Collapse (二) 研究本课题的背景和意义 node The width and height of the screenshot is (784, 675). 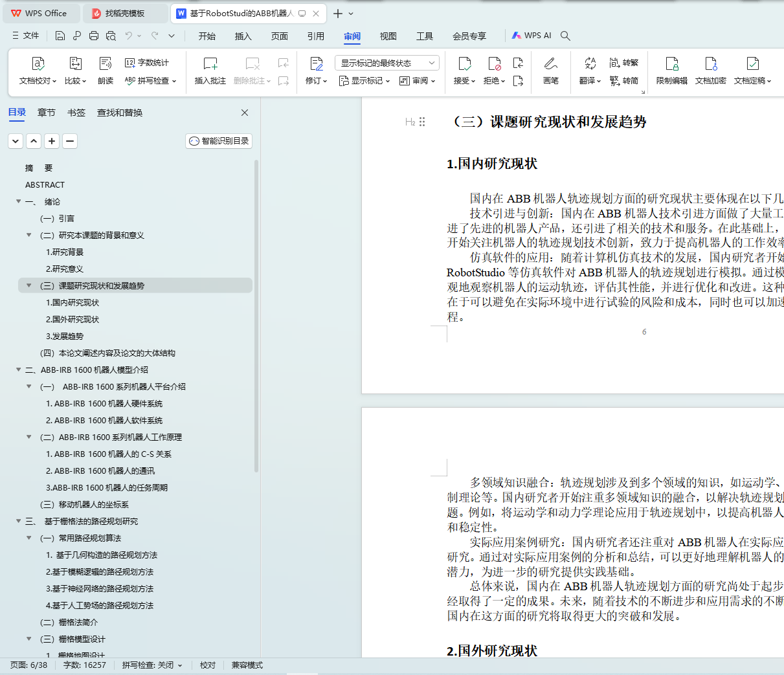[29, 235]
